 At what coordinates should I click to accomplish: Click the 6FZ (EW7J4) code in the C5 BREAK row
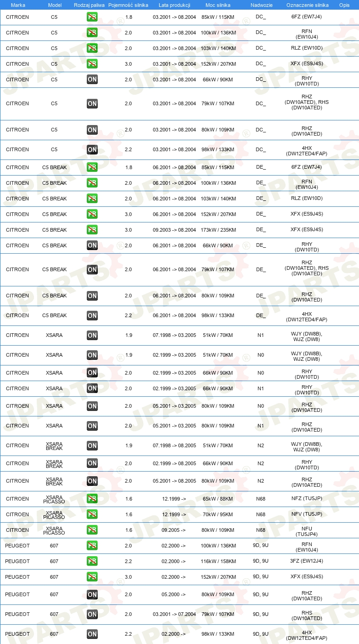click(307, 167)
